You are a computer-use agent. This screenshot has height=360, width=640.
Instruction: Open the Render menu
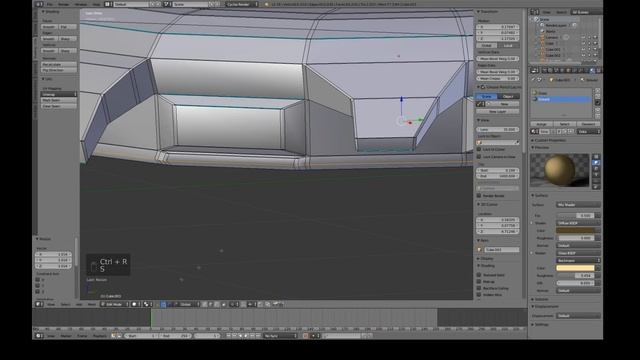click(64, 4)
